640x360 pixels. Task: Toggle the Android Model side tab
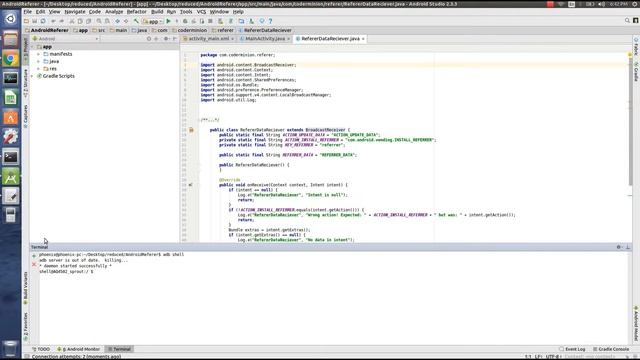(x=636, y=324)
